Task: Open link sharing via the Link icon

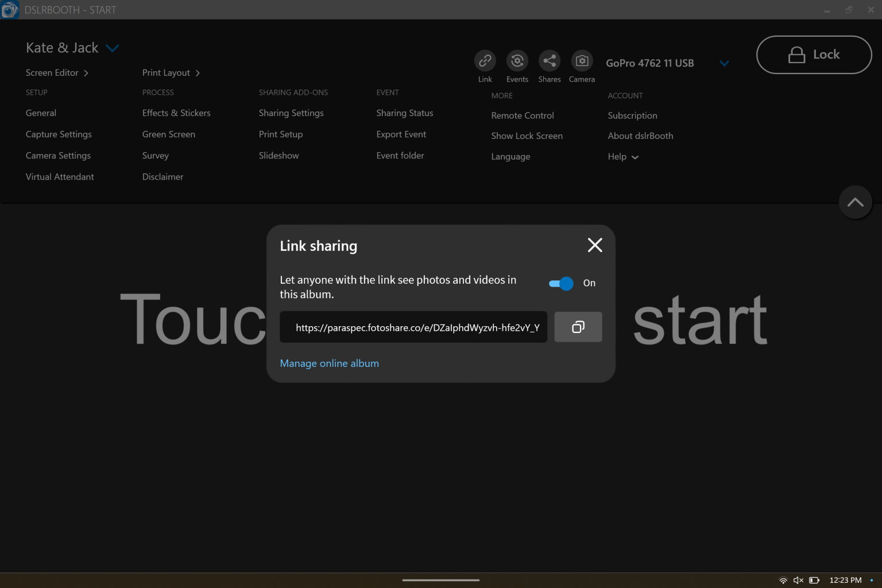Action: [485, 61]
